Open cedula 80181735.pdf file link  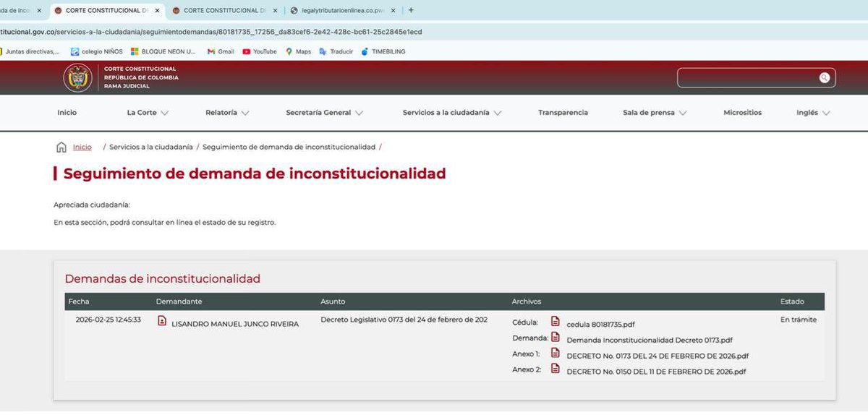pos(600,325)
